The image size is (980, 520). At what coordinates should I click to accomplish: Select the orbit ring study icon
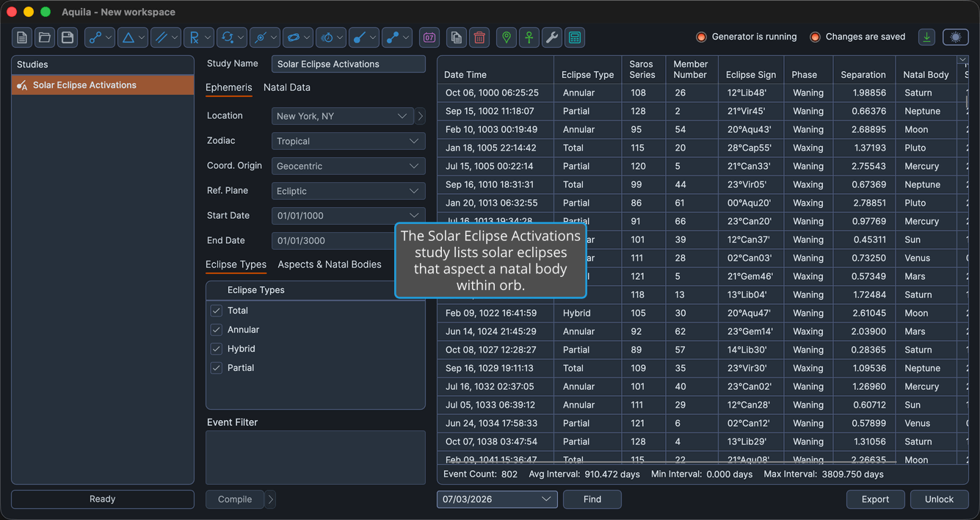[x=293, y=37]
